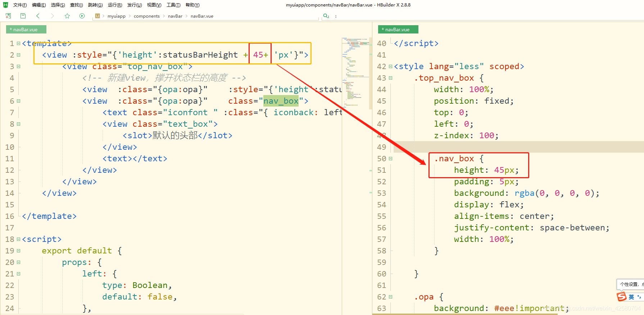Open the 查找(I) menu
Viewport: 644px width, 315px height.
(x=76, y=5)
